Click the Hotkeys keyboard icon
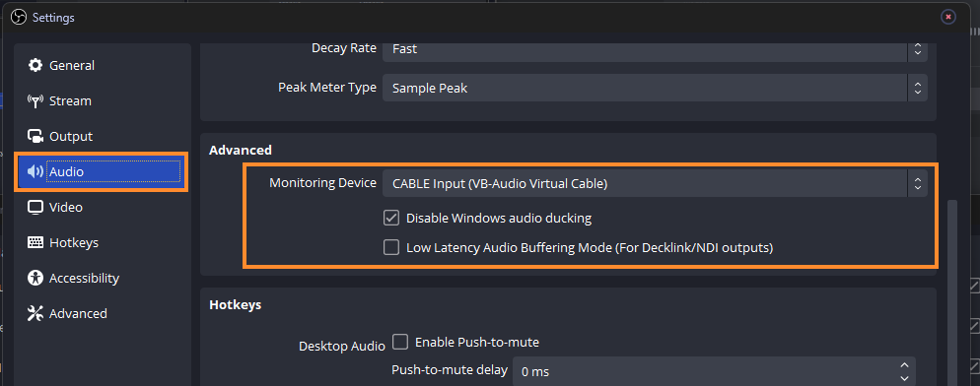980x386 pixels. click(35, 242)
